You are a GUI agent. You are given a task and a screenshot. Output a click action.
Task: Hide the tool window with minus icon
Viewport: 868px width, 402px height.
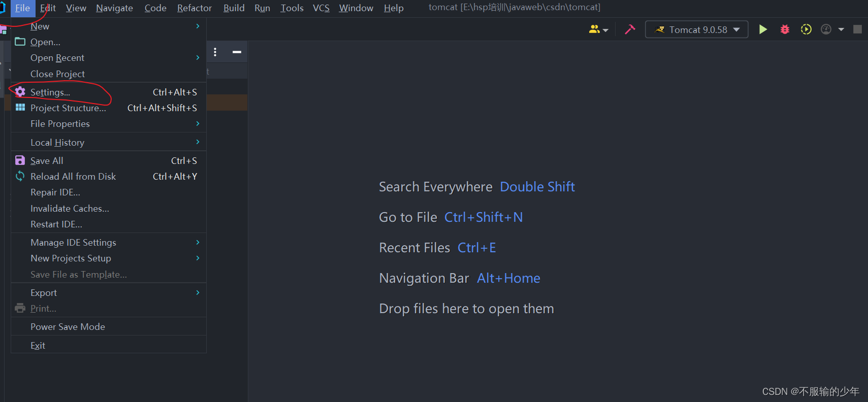pos(237,52)
